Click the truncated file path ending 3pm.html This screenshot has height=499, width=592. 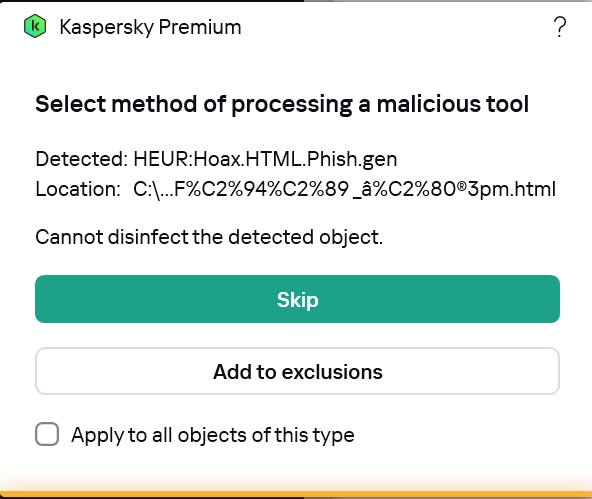(x=344, y=189)
